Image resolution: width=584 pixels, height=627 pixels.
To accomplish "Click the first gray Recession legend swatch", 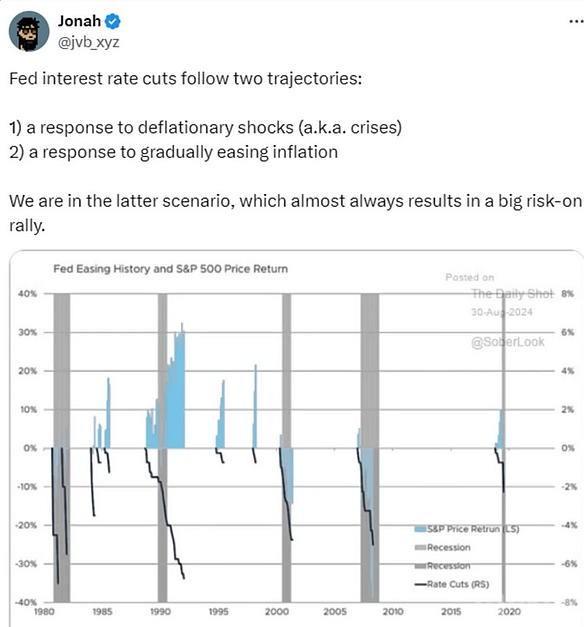I will click(x=420, y=547).
